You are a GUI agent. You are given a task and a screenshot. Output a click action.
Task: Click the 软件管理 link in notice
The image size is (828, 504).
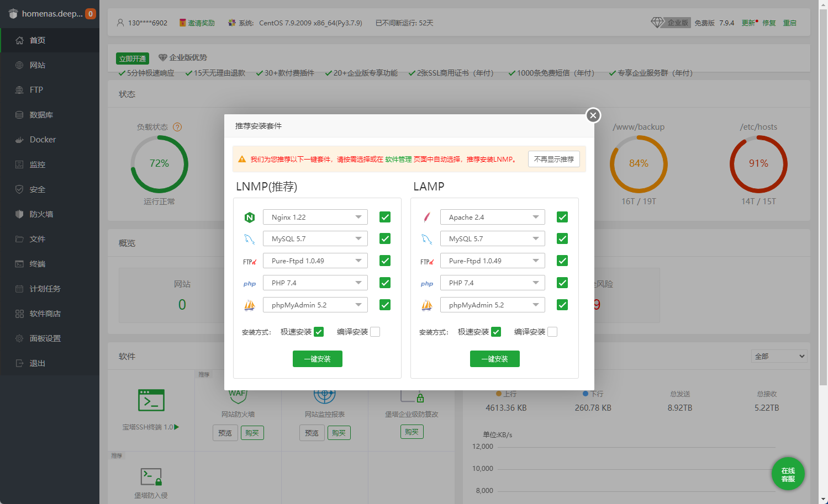(x=398, y=159)
